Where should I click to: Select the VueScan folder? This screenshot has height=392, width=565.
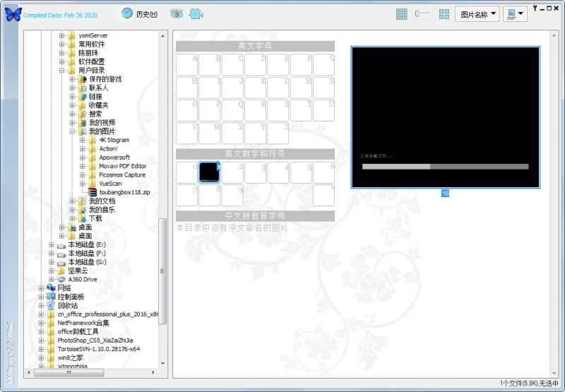pyautogui.click(x=110, y=184)
